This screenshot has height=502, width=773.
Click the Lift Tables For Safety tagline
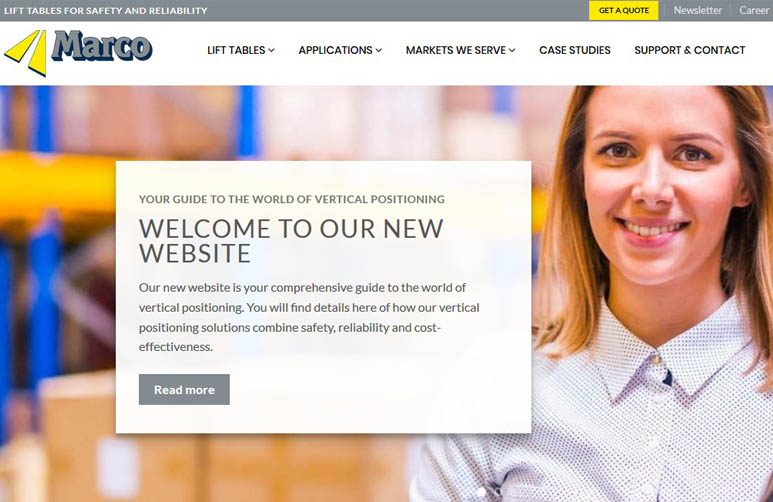coord(105,10)
